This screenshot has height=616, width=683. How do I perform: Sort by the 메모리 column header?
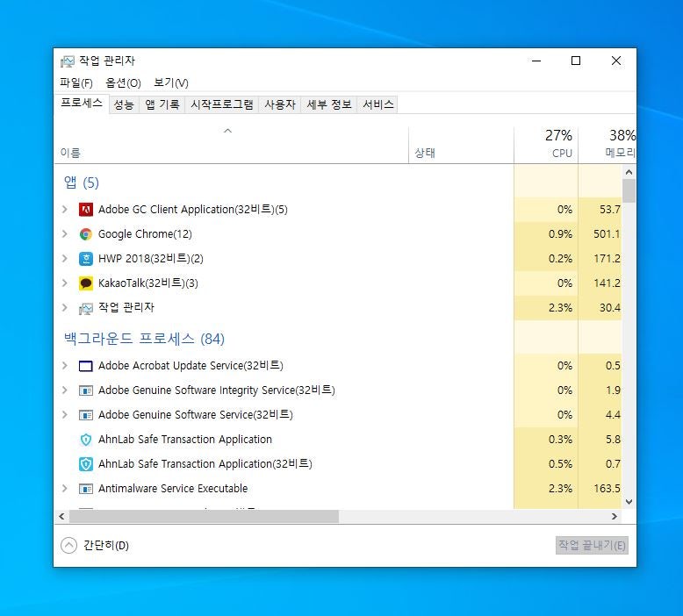tap(608, 145)
